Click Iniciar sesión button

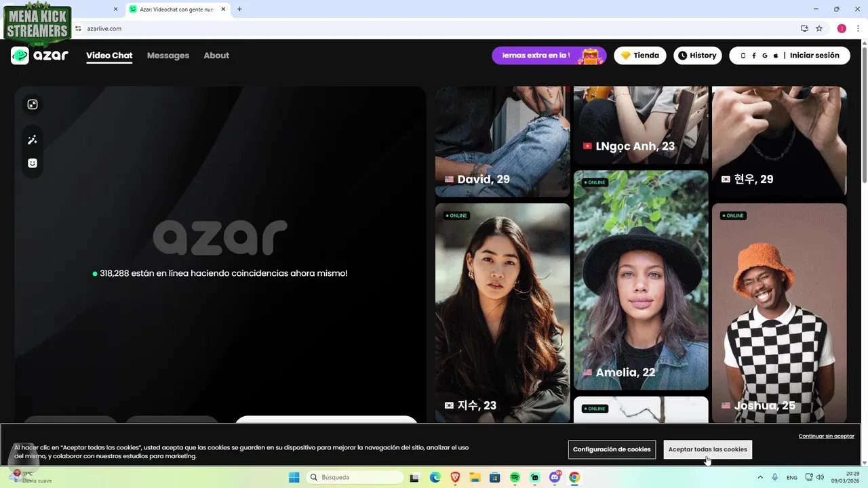point(789,56)
